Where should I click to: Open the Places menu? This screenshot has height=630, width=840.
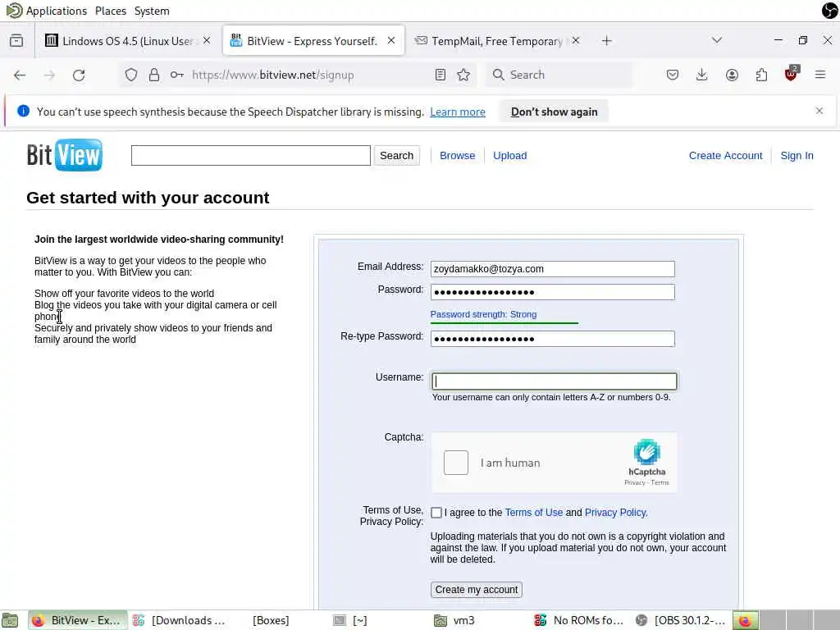pos(111,11)
